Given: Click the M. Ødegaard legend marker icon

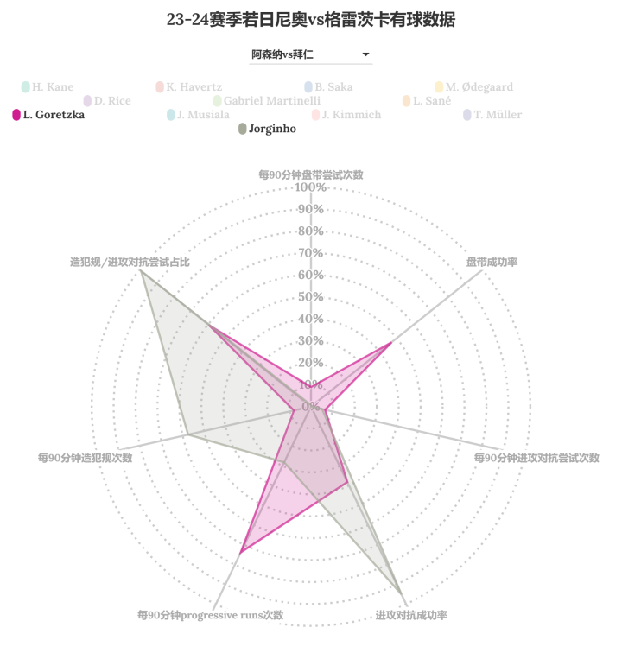Looking at the screenshot, I should coord(439,87).
